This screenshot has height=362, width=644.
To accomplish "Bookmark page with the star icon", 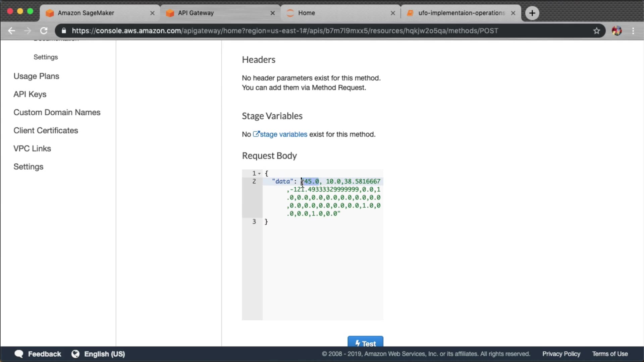I will coord(596,31).
